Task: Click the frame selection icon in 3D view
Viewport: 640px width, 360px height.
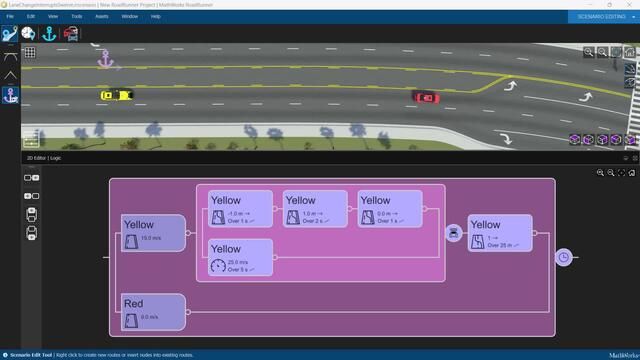Action: click(616, 52)
